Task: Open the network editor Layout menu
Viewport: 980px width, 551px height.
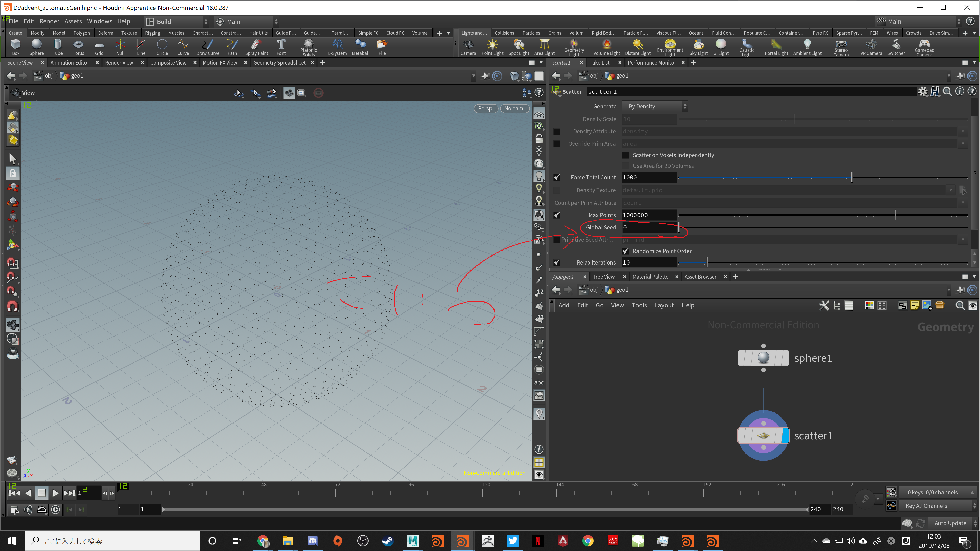Action: coord(664,305)
